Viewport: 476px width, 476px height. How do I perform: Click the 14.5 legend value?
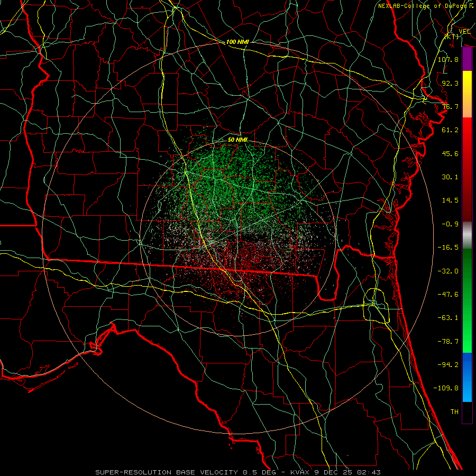coord(450,200)
